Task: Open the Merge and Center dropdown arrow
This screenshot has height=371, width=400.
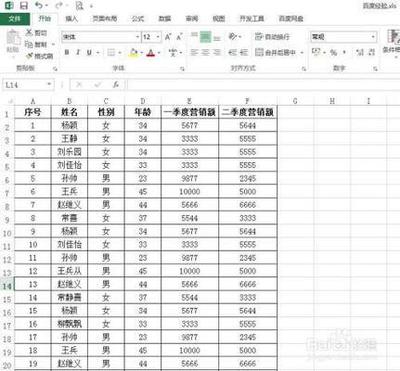Action: pos(302,52)
